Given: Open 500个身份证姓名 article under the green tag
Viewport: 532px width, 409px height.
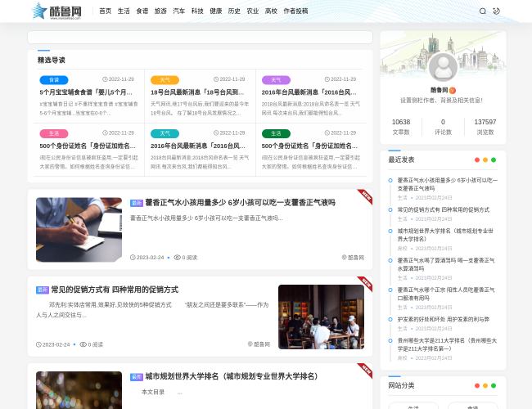Looking at the screenshot, I should pos(309,146).
